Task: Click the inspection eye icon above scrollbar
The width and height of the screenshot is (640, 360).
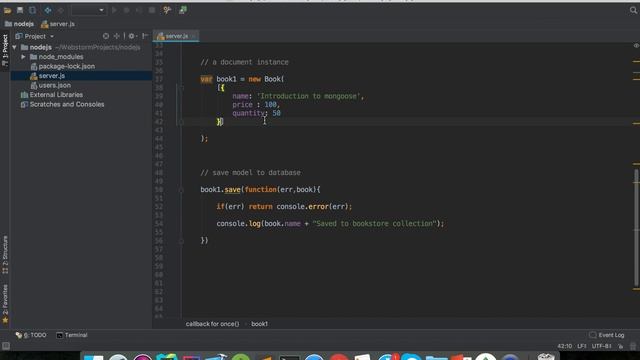Action: (636, 46)
